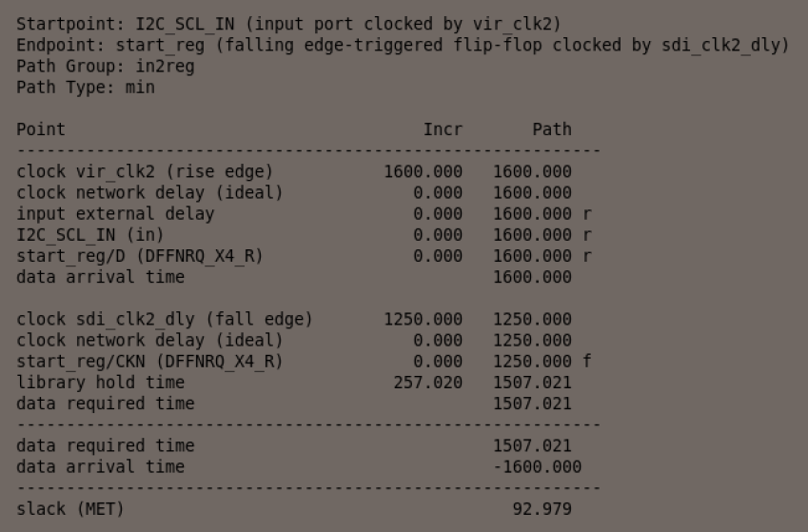The width and height of the screenshot is (808, 532).
Task: Click the library hold time label
Action: [100, 382]
